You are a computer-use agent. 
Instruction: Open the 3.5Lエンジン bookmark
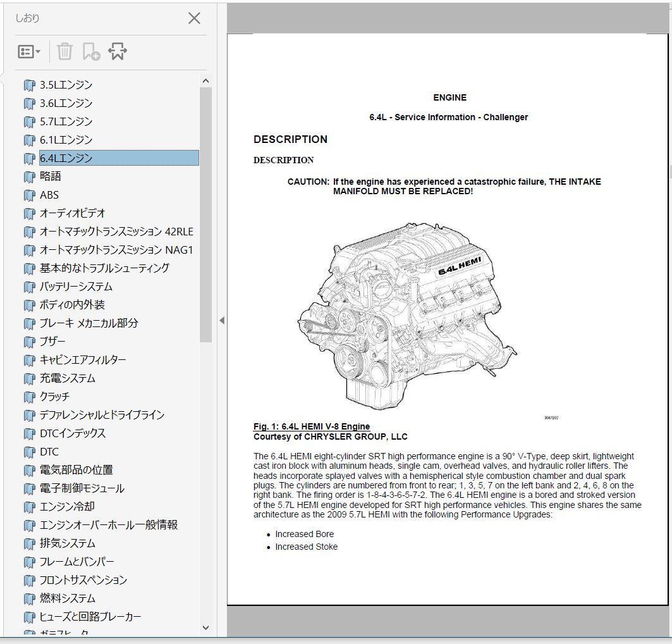[x=66, y=85]
